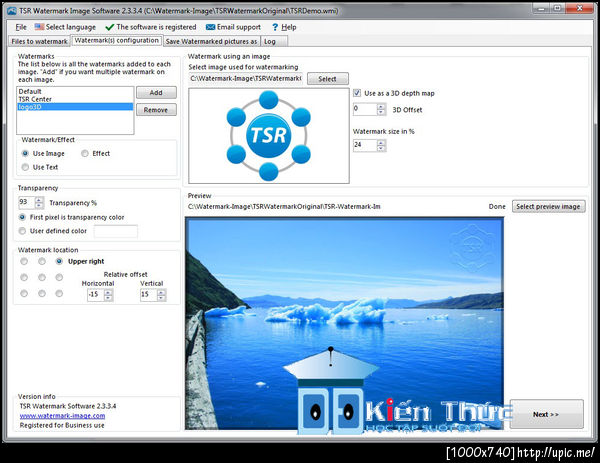Maximize the TSR Watermark window
Screen dimensions: 600x463
tap(558, 8)
